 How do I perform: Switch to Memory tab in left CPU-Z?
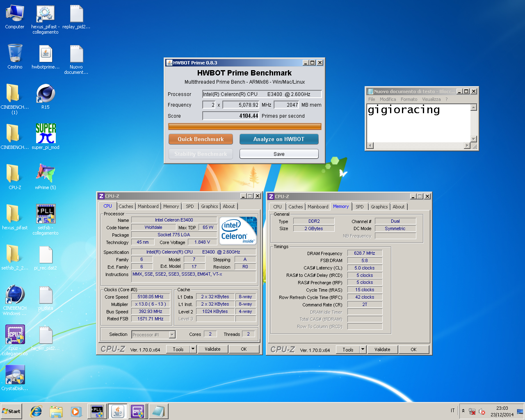(171, 206)
